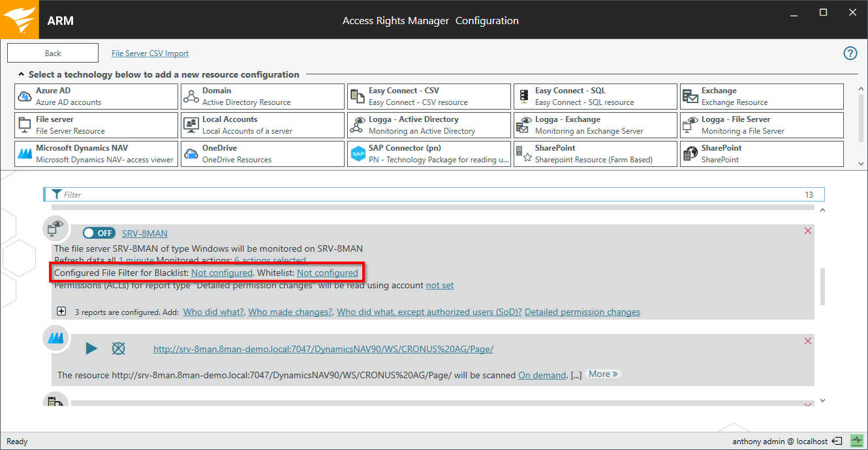
Task: Open the Detailed permission changes report link
Action: tap(582, 312)
